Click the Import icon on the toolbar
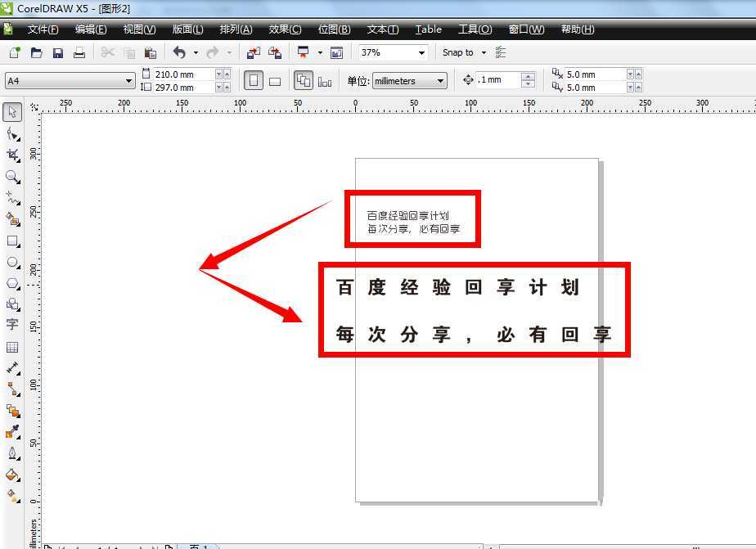756x549 pixels. 252,52
